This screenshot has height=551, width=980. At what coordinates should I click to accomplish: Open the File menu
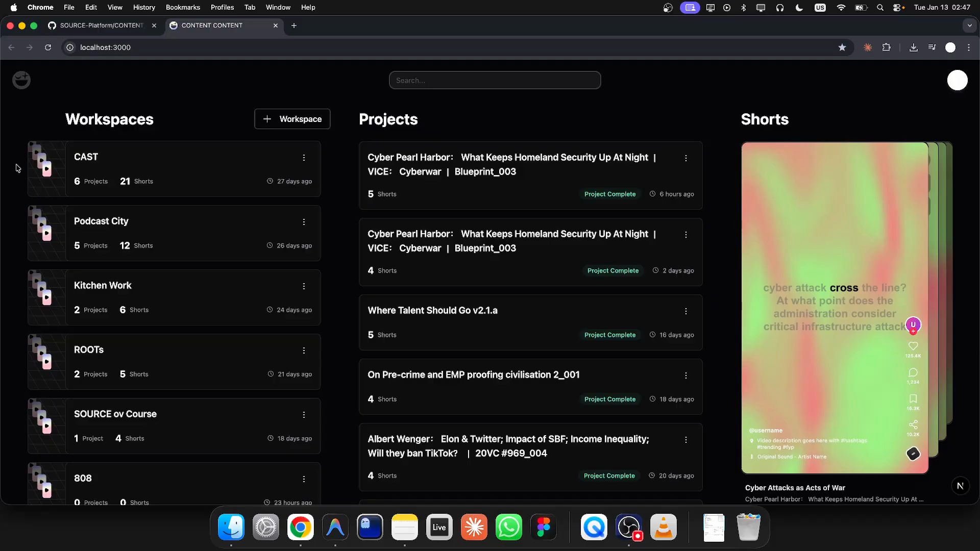[x=69, y=7]
